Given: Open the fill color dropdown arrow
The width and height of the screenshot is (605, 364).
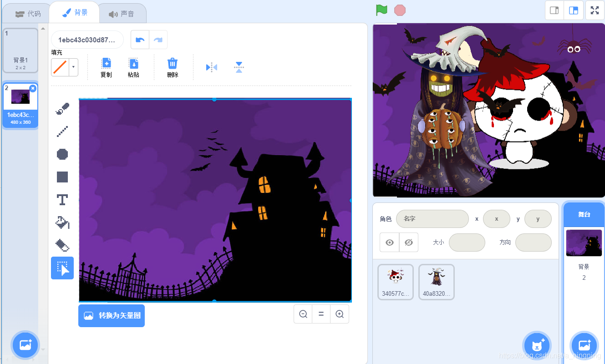Looking at the screenshot, I should tap(73, 67).
